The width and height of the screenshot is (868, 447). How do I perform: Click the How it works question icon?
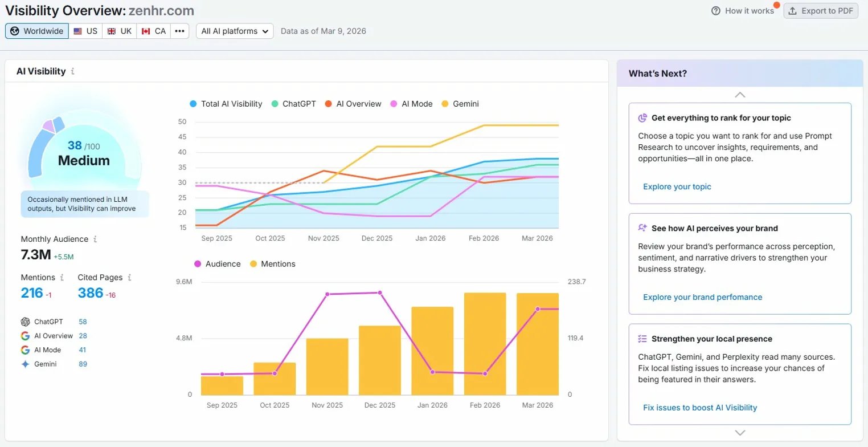pyautogui.click(x=716, y=11)
